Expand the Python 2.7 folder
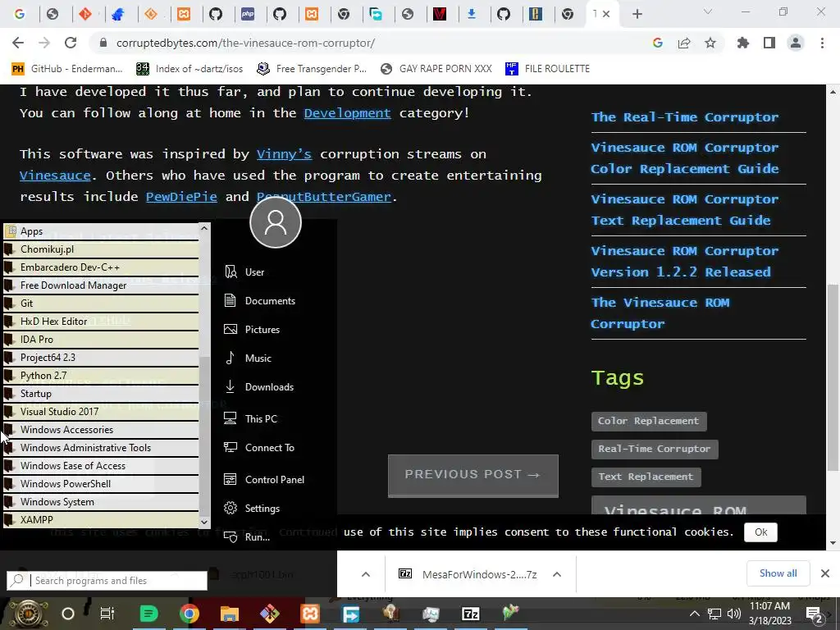 pyautogui.click(x=101, y=376)
